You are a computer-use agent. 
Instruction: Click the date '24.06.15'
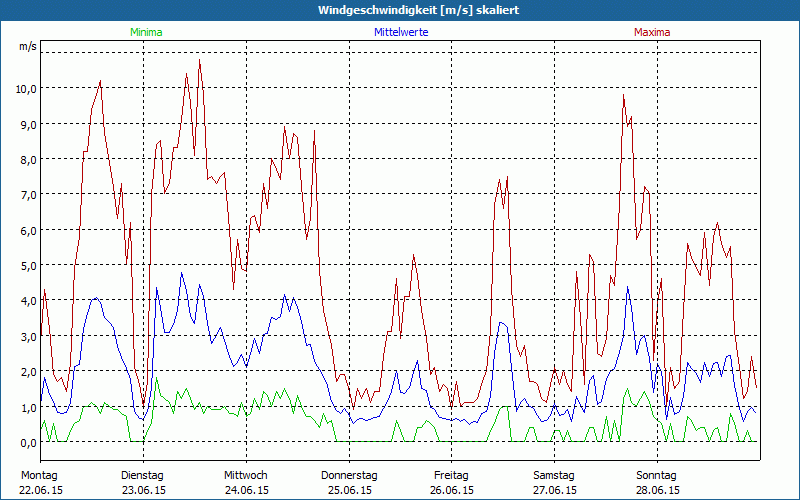[246, 490]
